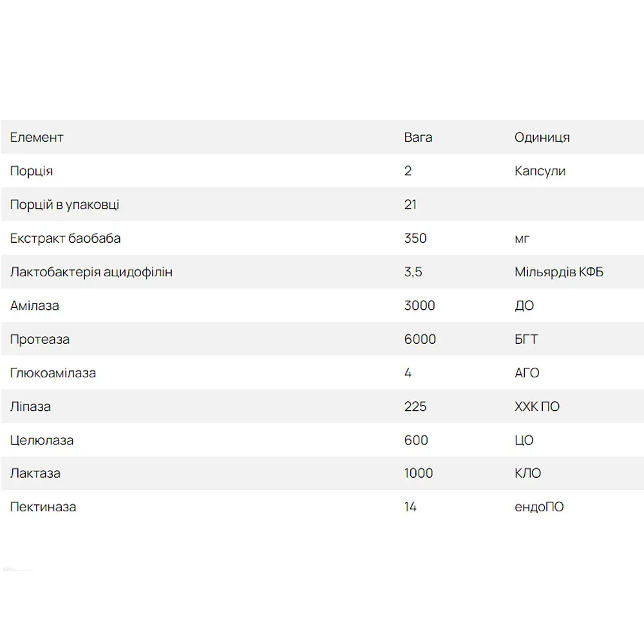Click the Протеаза ingredient name
This screenshot has width=644, height=644.
click(x=40, y=339)
